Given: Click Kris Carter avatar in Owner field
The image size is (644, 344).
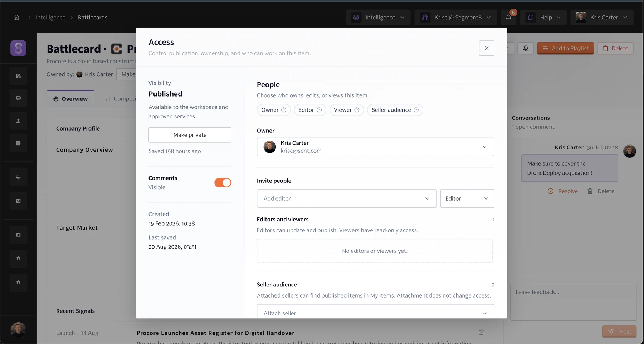Looking at the screenshot, I should (x=270, y=147).
